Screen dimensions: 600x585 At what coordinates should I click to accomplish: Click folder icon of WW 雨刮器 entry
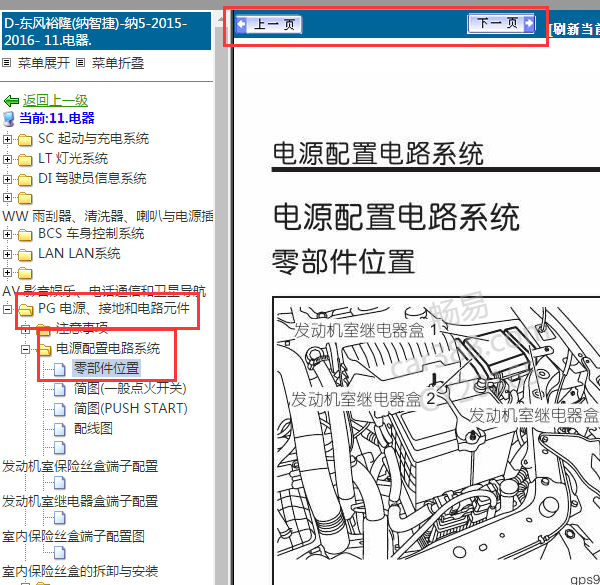(x=25, y=198)
